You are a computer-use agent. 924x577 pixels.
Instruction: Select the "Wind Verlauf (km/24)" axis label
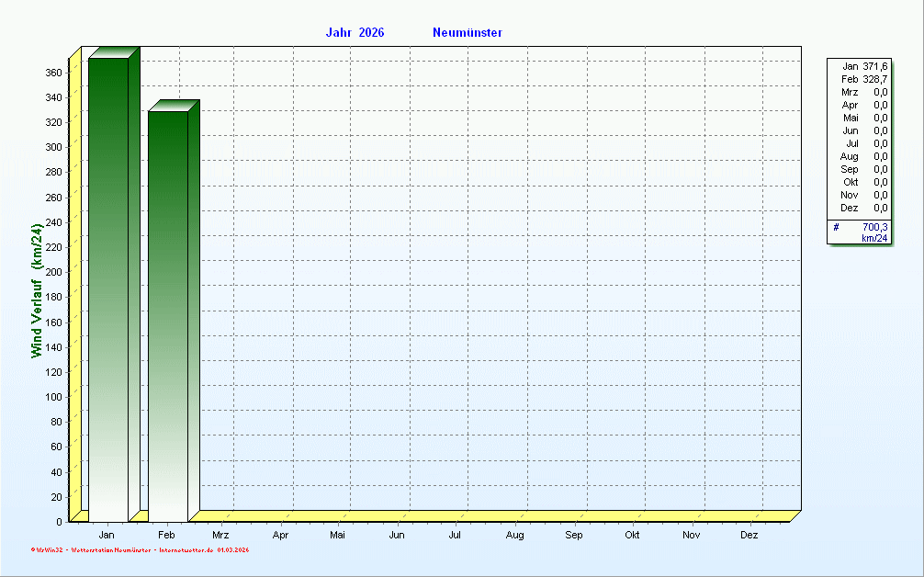(x=37, y=290)
